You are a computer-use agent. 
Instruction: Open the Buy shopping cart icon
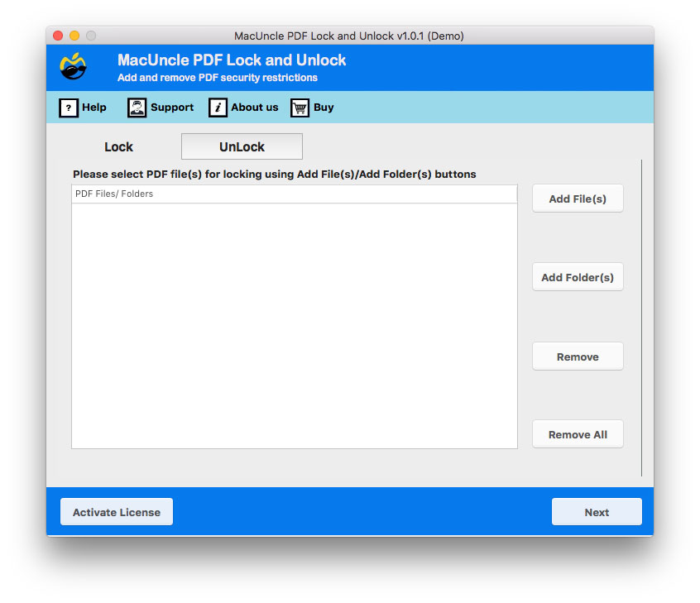[x=299, y=108]
